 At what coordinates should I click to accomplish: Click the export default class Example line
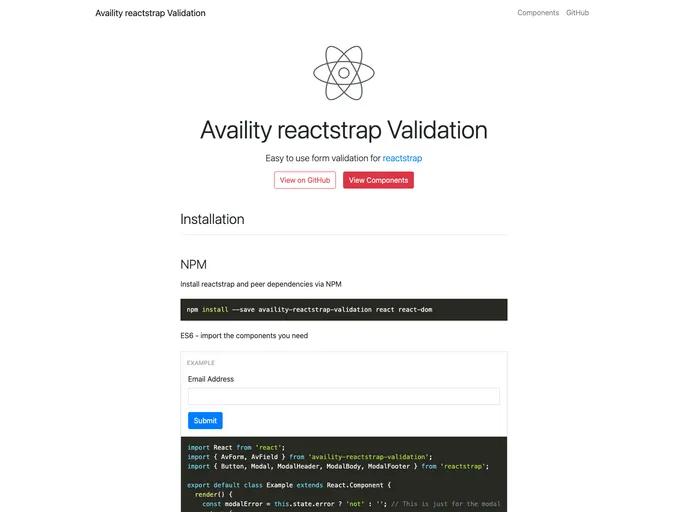289,485
